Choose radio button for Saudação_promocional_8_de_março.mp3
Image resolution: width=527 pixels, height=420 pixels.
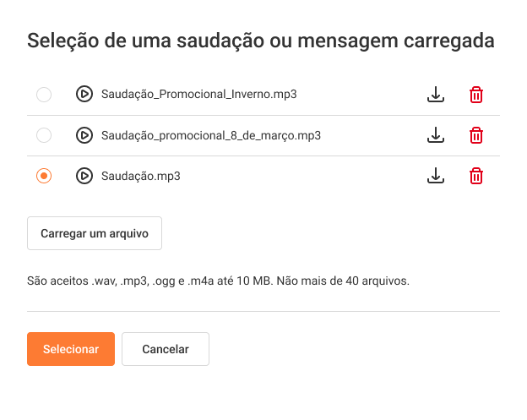tap(44, 135)
